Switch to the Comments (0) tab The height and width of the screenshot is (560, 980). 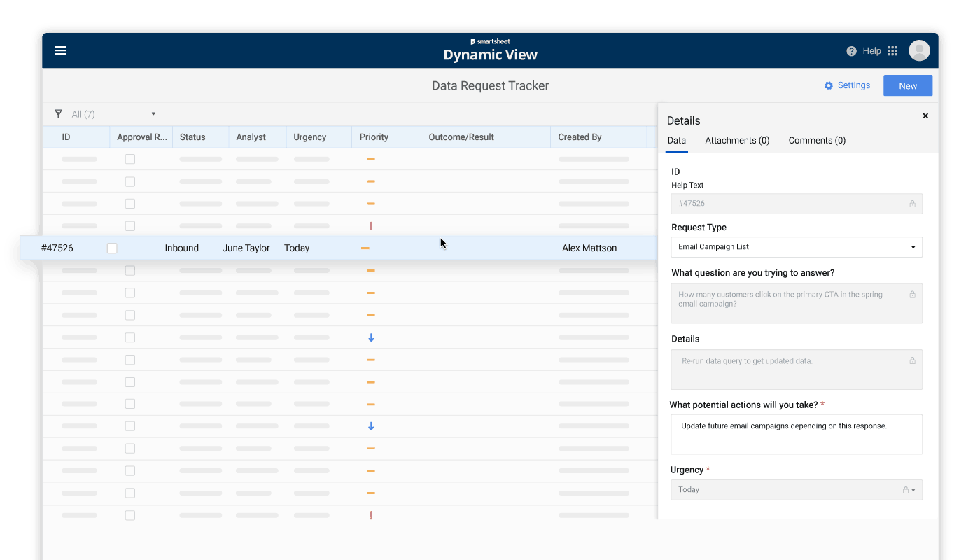[x=817, y=141]
